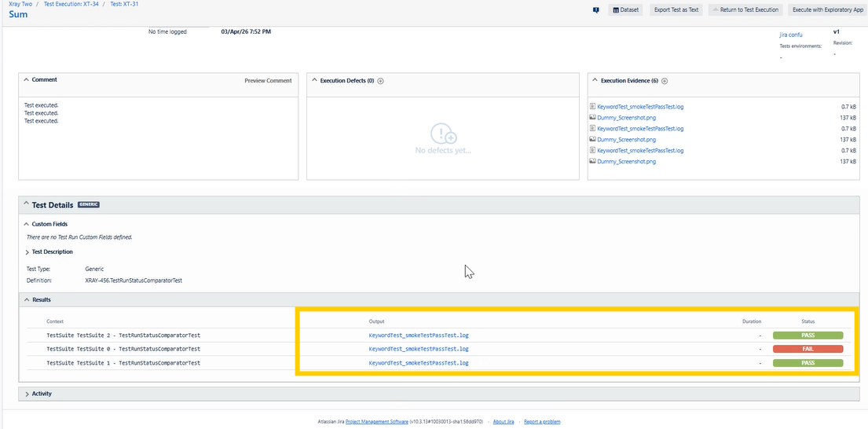The image size is (868, 429).
Task: Add execution evidence with plus icon
Action: [x=665, y=81]
